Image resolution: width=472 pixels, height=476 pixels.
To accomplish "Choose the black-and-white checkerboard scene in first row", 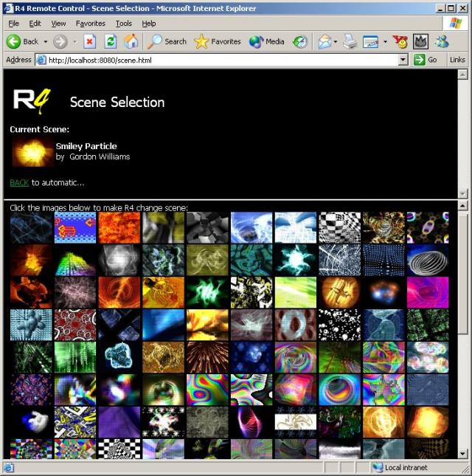I will [x=339, y=227].
